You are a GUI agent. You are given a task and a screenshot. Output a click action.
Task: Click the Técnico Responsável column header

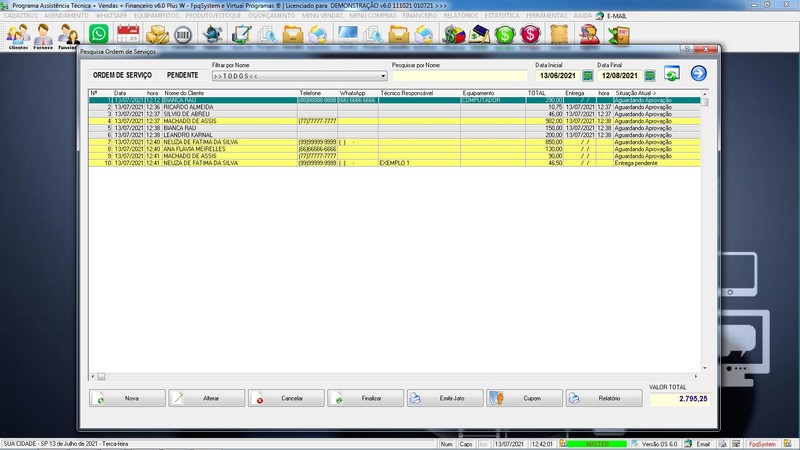point(407,93)
